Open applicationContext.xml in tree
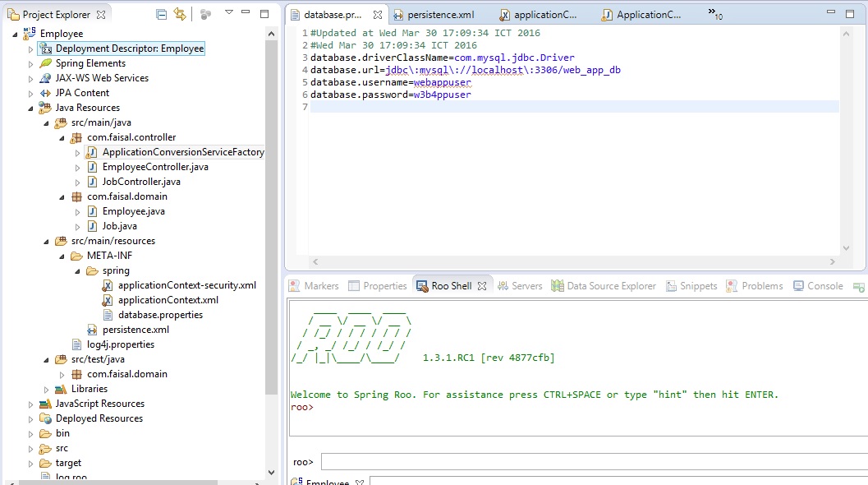868x485 pixels. (x=168, y=300)
